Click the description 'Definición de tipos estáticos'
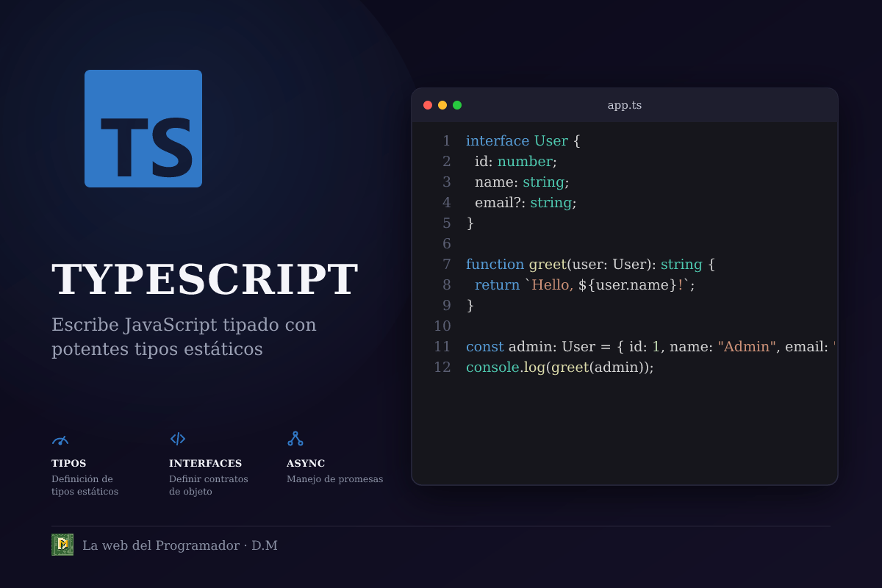 (85, 485)
